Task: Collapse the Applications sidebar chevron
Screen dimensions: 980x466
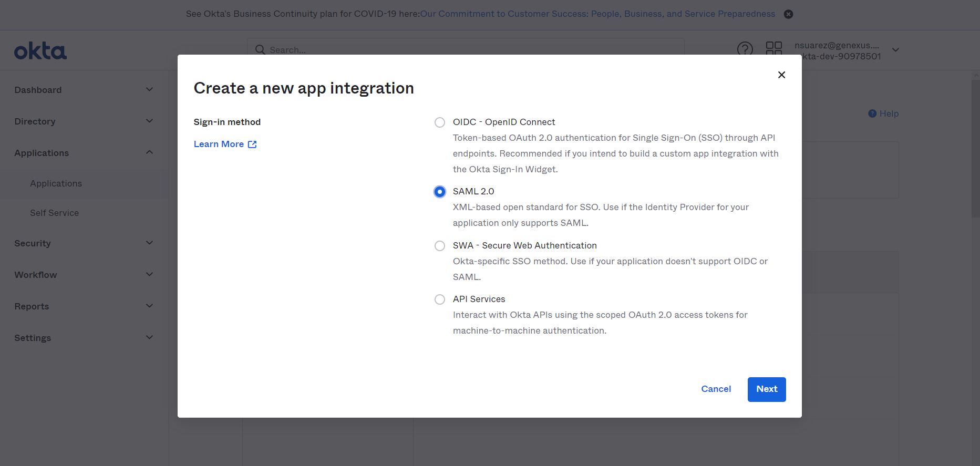Action: tap(149, 152)
